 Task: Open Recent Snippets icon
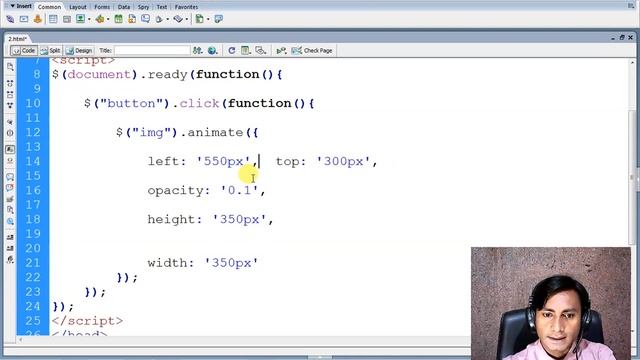10,210
